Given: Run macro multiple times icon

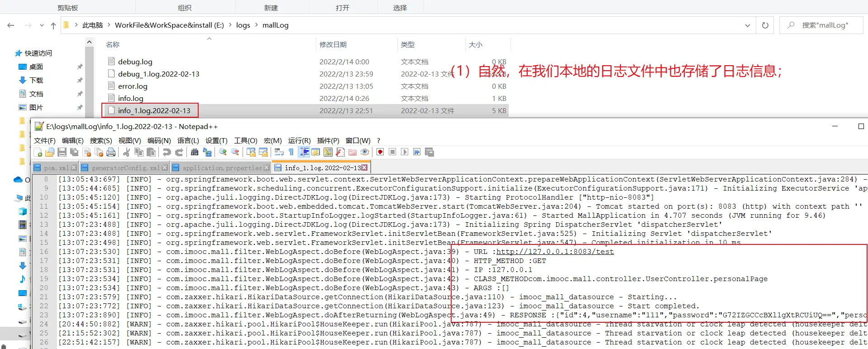Looking at the screenshot, I should pyautogui.click(x=417, y=152).
